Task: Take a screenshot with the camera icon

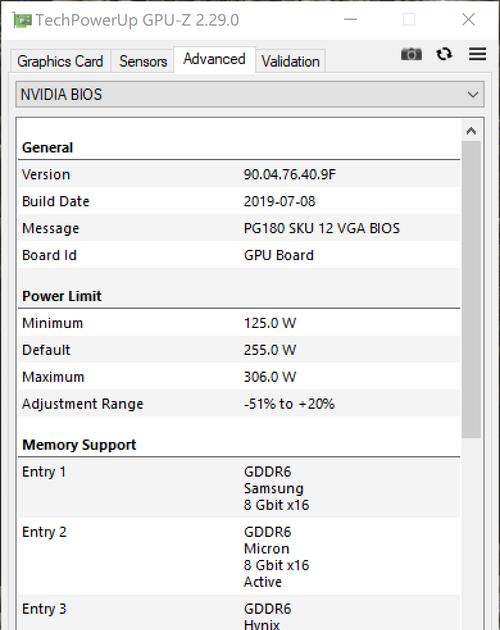Action: click(411, 54)
